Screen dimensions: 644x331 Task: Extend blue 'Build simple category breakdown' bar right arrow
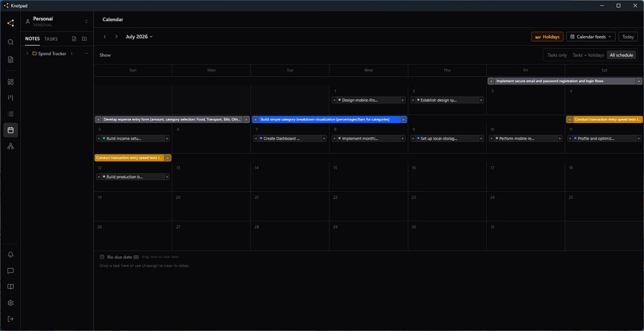click(x=403, y=120)
